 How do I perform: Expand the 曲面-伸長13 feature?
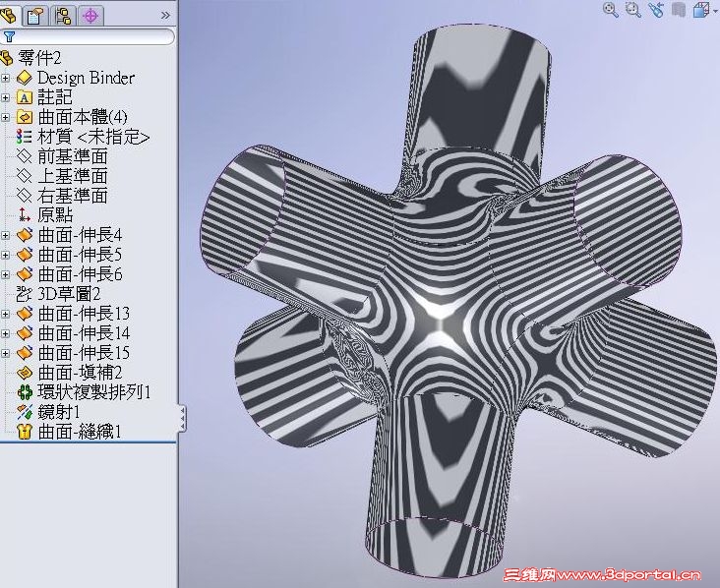tap(6, 314)
